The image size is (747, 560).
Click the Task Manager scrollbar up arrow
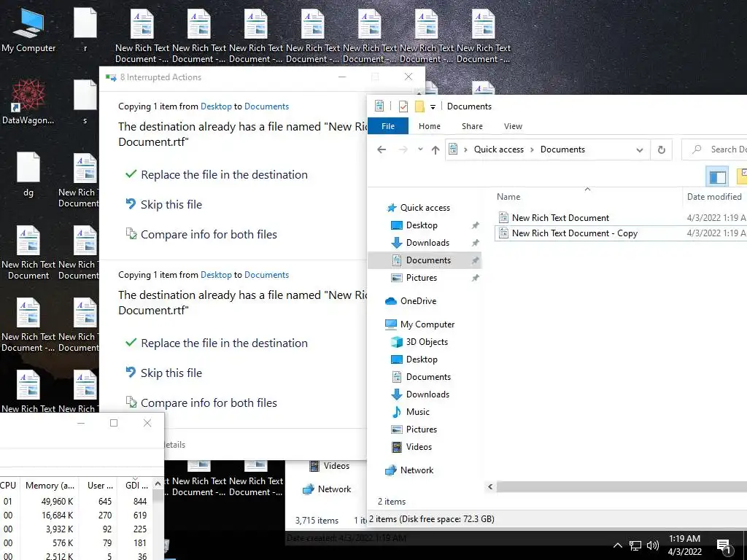tap(158, 484)
